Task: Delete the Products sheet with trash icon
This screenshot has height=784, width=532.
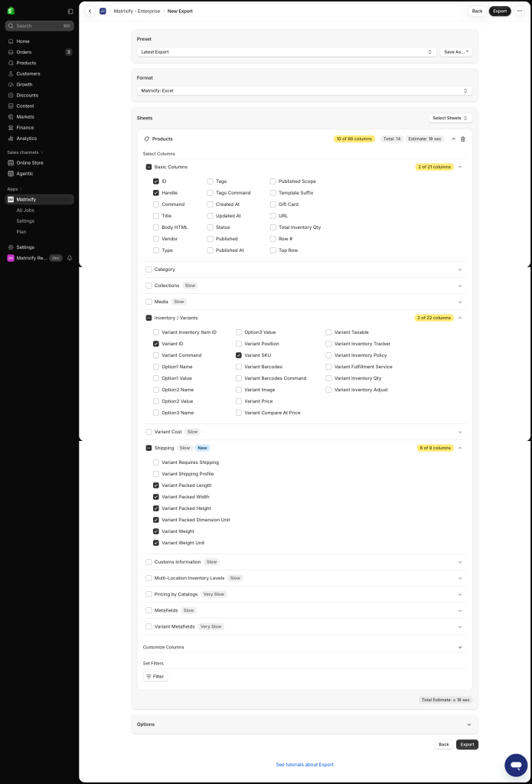Action: (462, 139)
